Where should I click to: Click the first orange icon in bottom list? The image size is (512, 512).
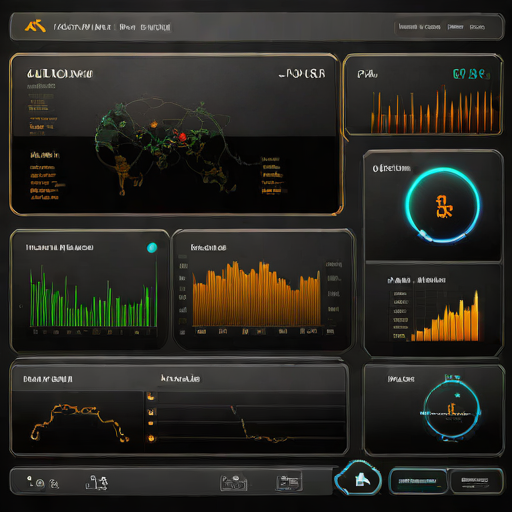point(151,396)
